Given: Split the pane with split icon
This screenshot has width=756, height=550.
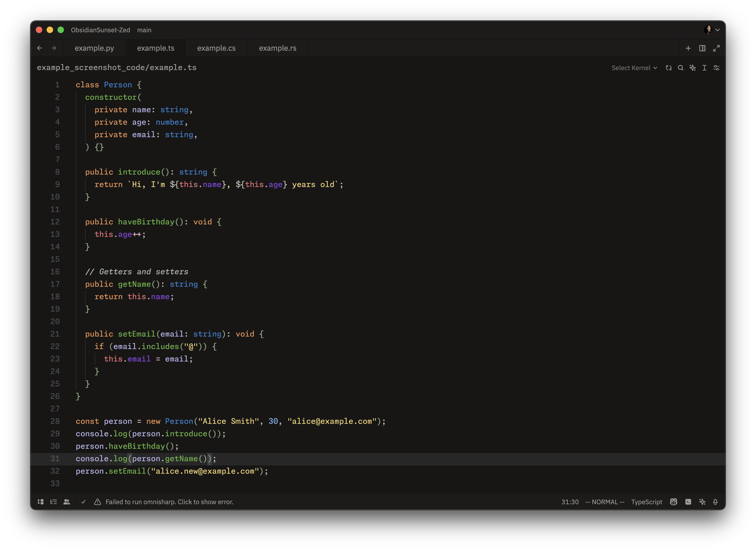Looking at the screenshot, I should [x=702, y=48].
